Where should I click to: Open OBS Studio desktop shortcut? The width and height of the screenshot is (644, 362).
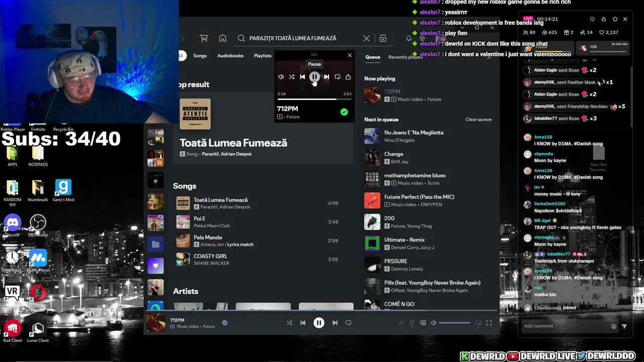tap(38, 226)
